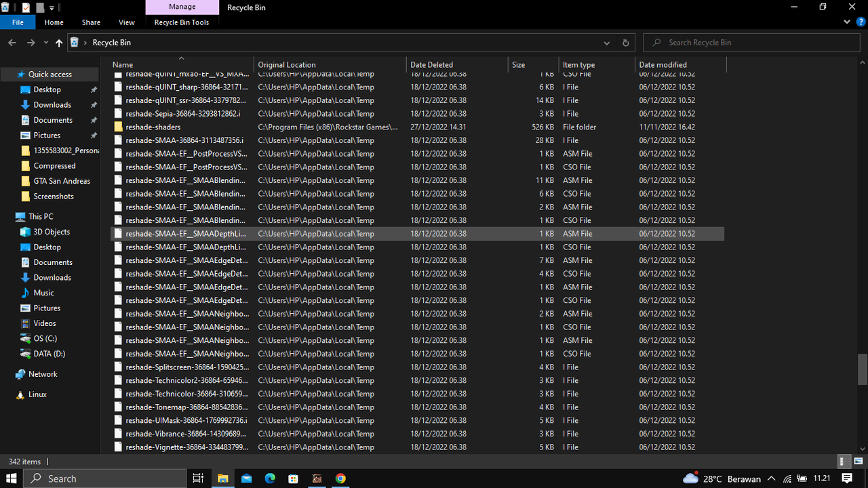Select Quick access in the navigation pane
This screenshot has width=868, height=488.
point(50,75)
